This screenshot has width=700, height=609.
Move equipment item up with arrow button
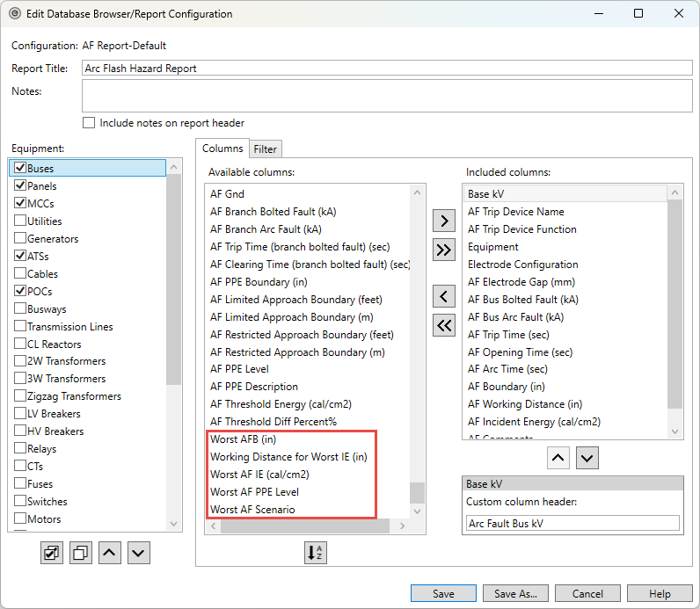coord(109,553)
